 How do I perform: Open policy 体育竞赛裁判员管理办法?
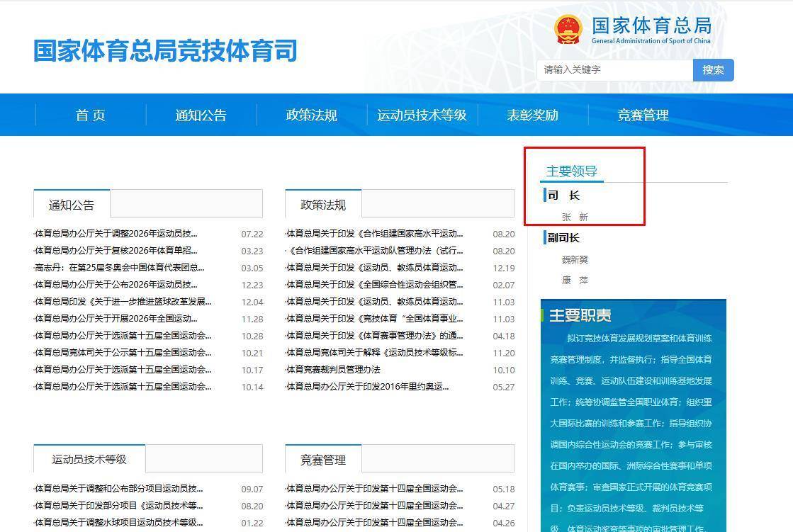click(333, 370)
